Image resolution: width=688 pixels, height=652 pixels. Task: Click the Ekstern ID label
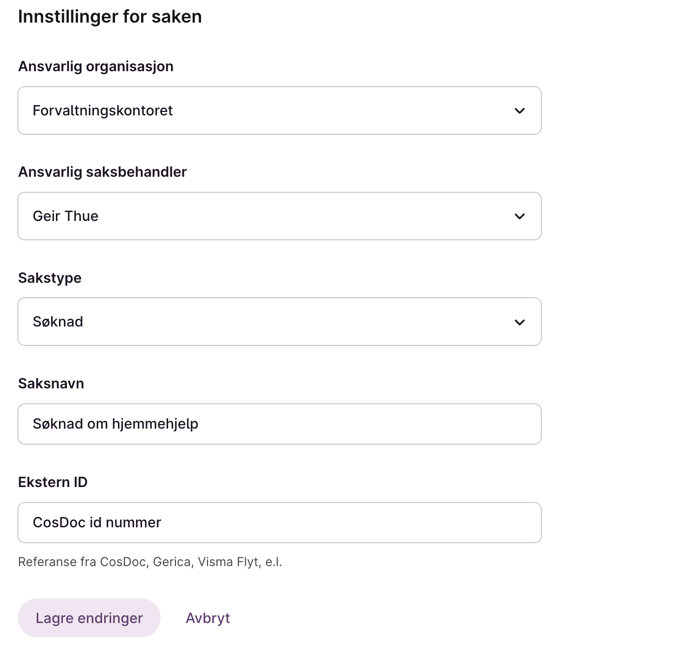click(53, 482)
